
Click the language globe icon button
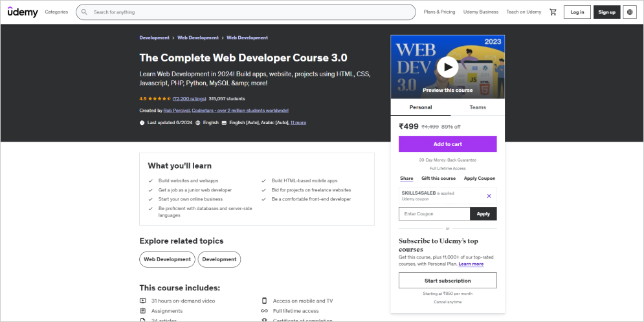630,12
